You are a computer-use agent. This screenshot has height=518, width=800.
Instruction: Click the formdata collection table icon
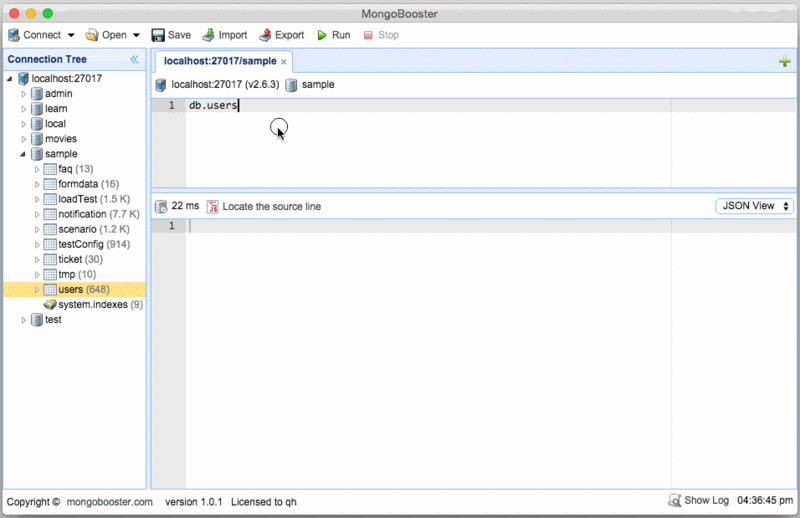(x=50, y=184)
